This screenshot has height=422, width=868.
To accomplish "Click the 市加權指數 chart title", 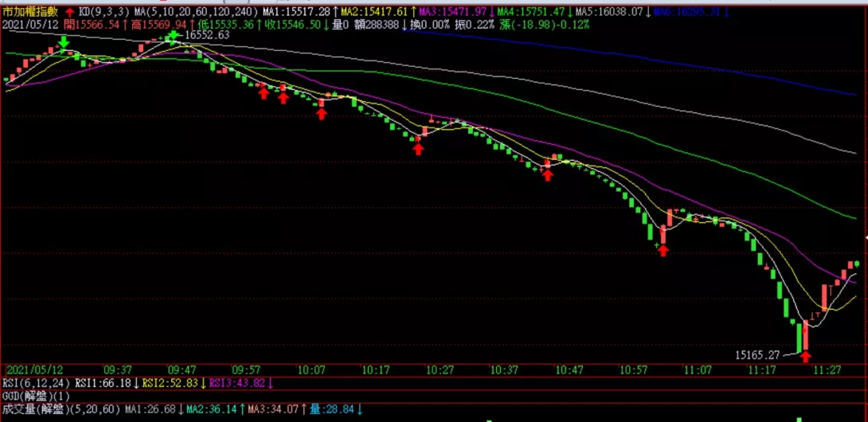I will (31, 13).
